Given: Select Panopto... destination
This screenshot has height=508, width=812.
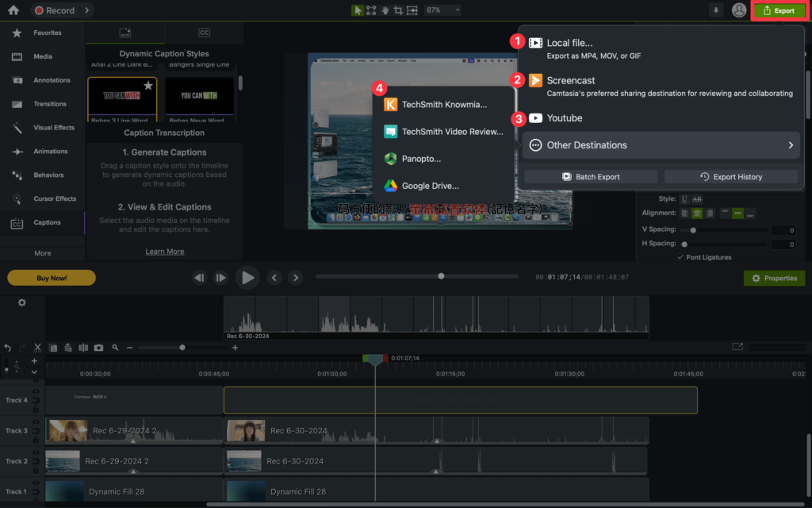Looking at the screenshot, I should 444,159.
